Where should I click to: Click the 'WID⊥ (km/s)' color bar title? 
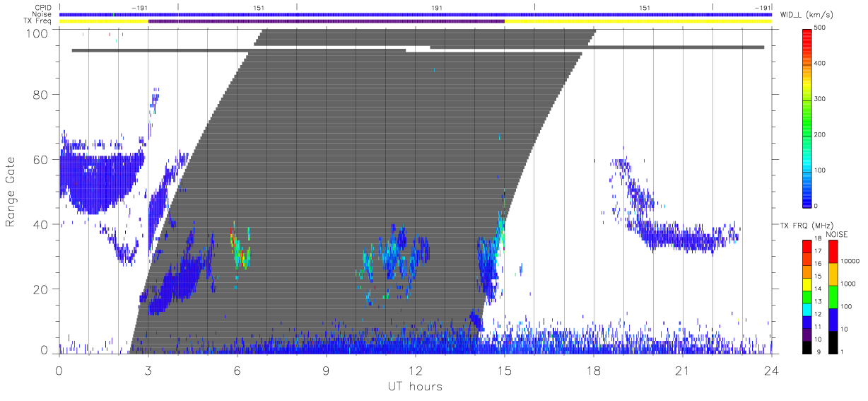point(807,15)
